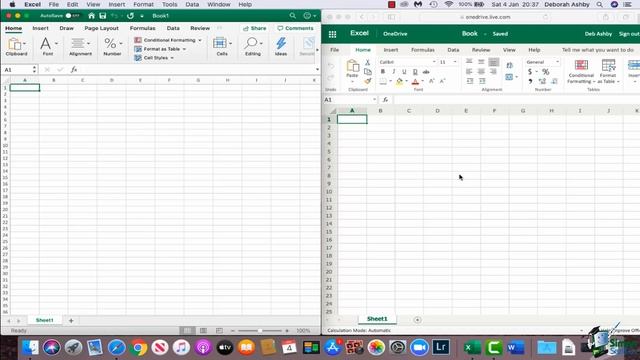Toggle Underline in Excel Online ribbon
The height and width of the screenshot is (360, 640).
tap(404, 71)
